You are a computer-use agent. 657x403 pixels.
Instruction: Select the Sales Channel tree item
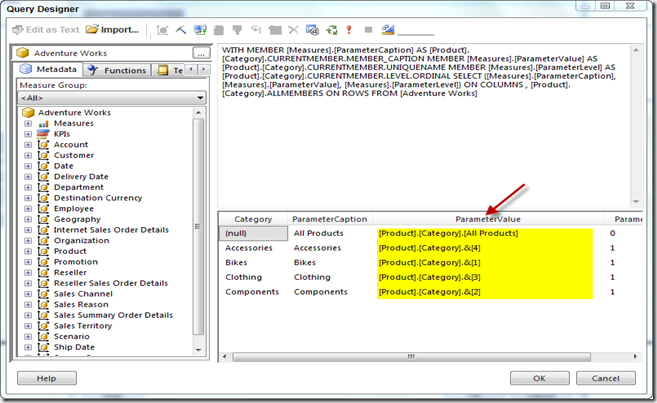[x=83, y=294]
